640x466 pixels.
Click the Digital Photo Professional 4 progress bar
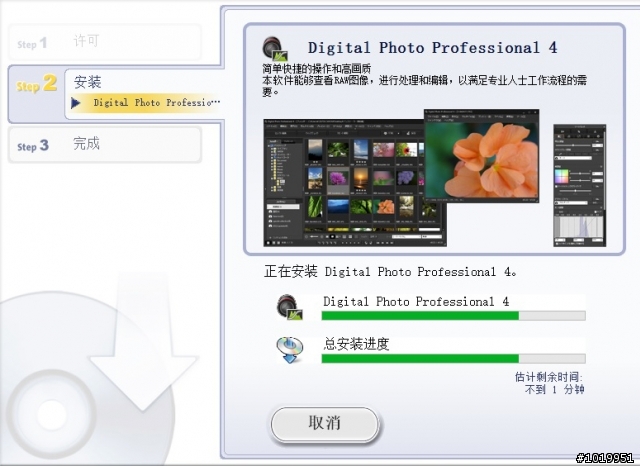click(x=453, y=315)
